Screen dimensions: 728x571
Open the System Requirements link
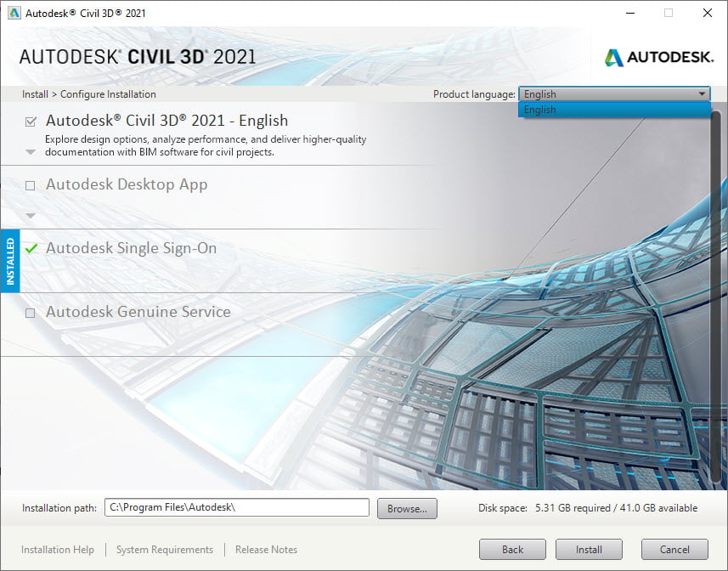click(164, 549)
